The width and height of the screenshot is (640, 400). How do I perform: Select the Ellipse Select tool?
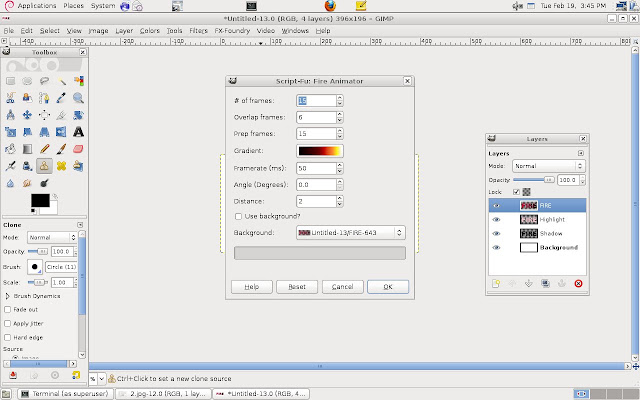(27, 81)
